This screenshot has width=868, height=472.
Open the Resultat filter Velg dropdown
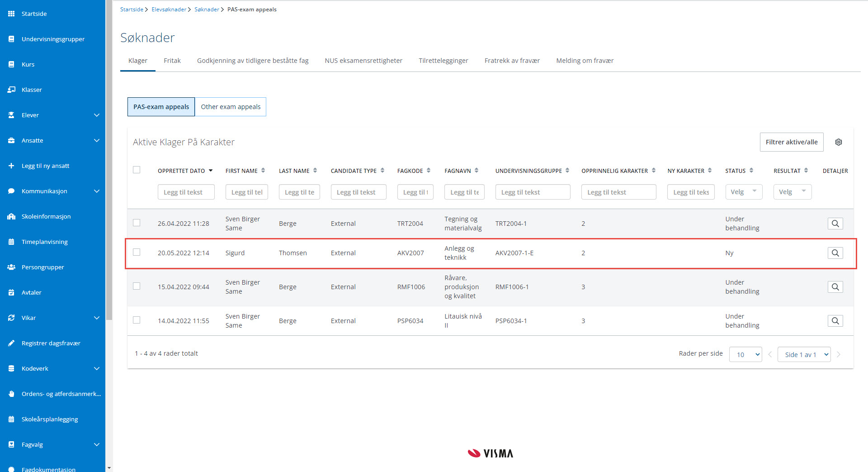[x=792, y=192]
